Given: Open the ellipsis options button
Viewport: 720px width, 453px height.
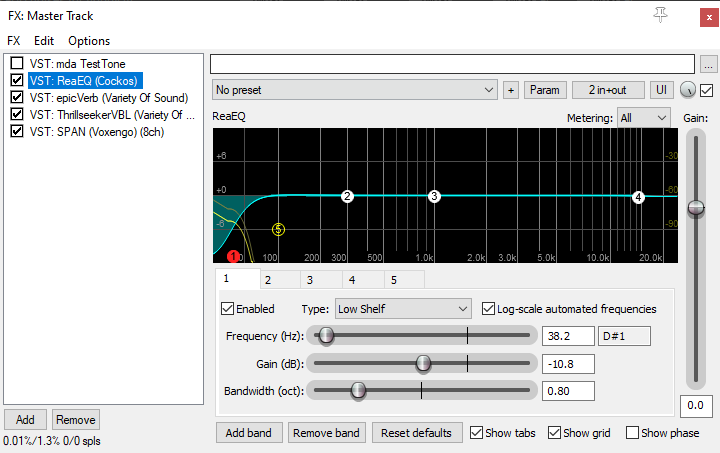Looking at the screenshot, I should (709, 64).
